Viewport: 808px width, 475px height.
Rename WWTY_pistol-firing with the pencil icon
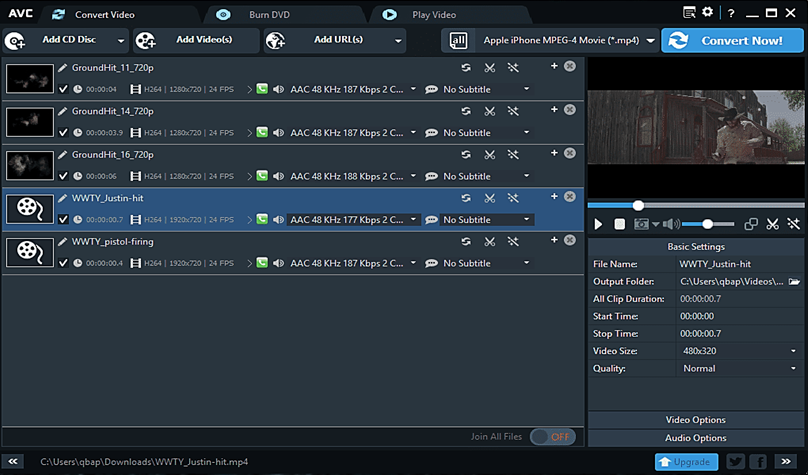tap(62, 241)
